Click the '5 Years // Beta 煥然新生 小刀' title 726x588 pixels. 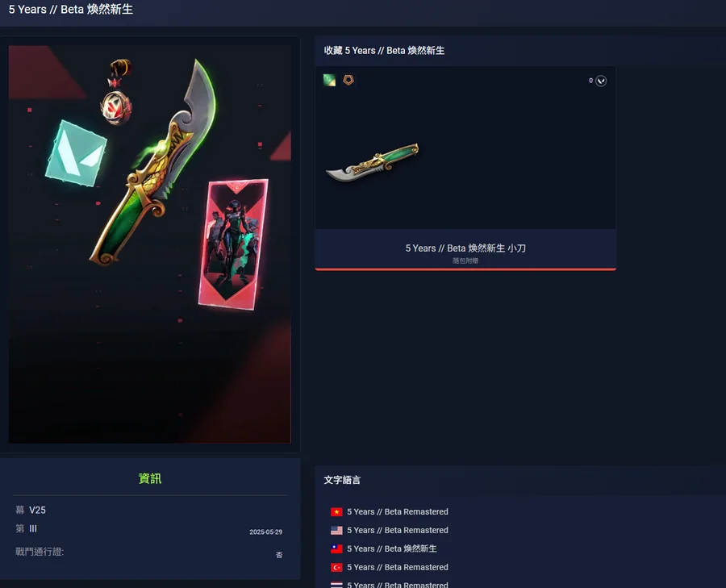point(465,248)
